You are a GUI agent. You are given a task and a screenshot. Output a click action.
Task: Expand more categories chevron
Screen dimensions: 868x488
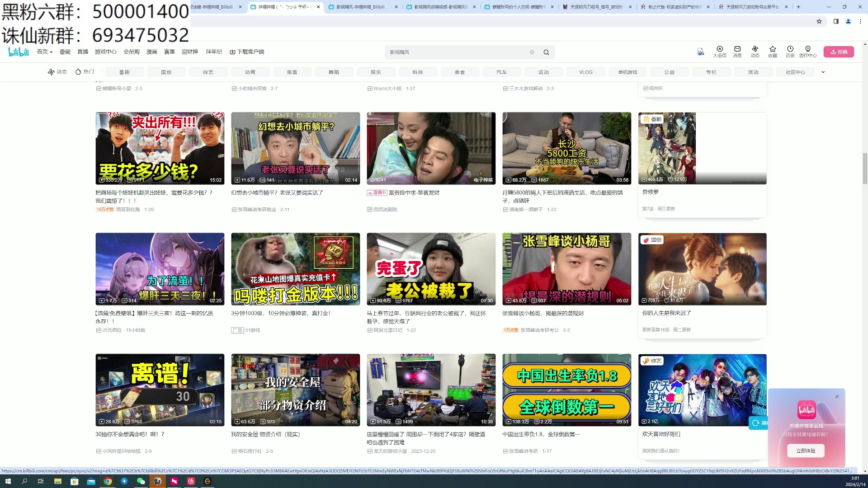[823, 72]
